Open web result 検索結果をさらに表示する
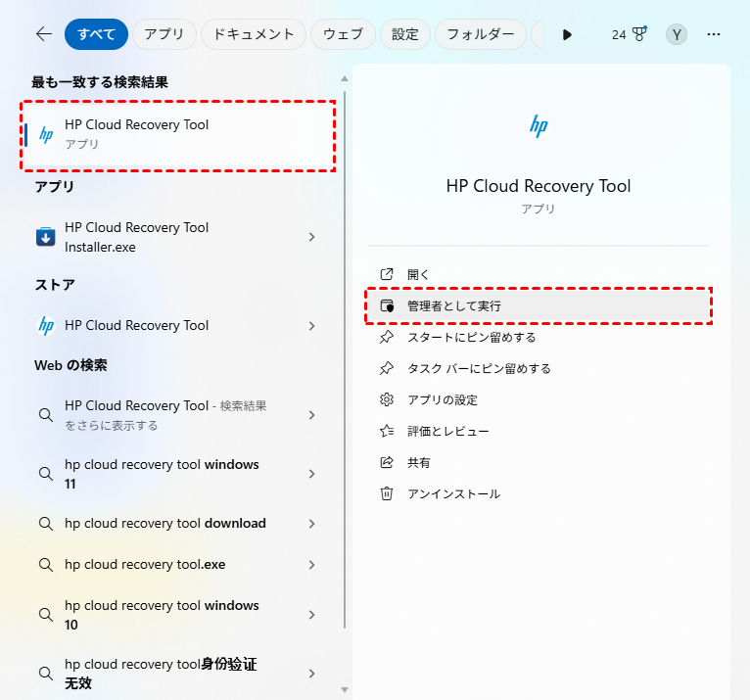 (x=178, y=415)
